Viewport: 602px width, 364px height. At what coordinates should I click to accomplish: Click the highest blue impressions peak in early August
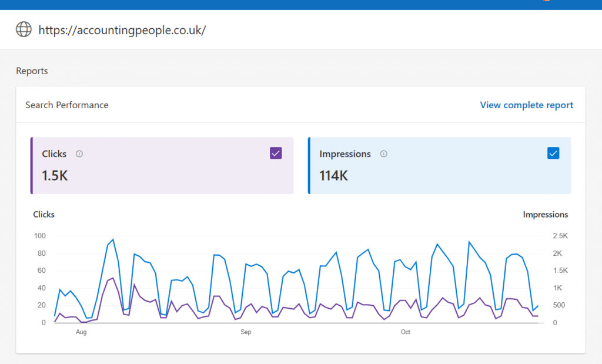click(113, 239)
